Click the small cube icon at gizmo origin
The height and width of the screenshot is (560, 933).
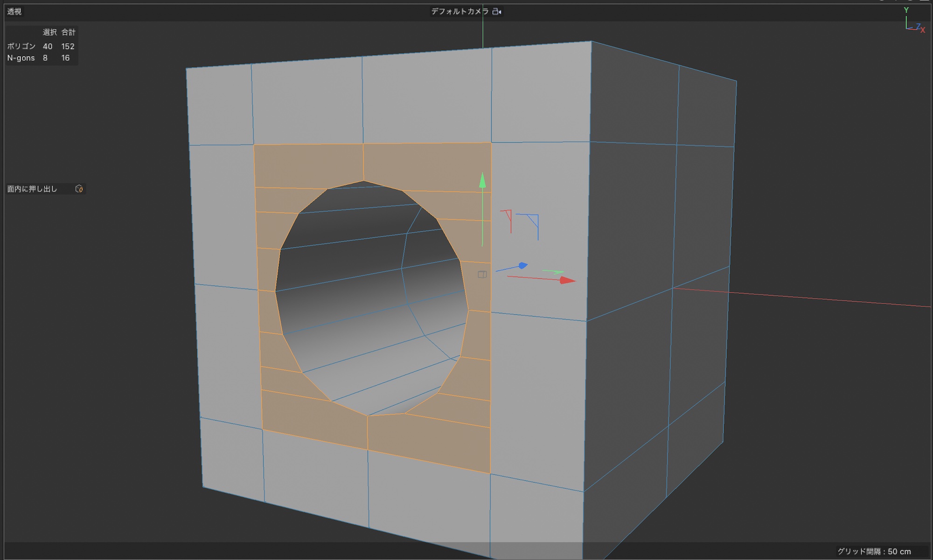(x=482, y=275)
